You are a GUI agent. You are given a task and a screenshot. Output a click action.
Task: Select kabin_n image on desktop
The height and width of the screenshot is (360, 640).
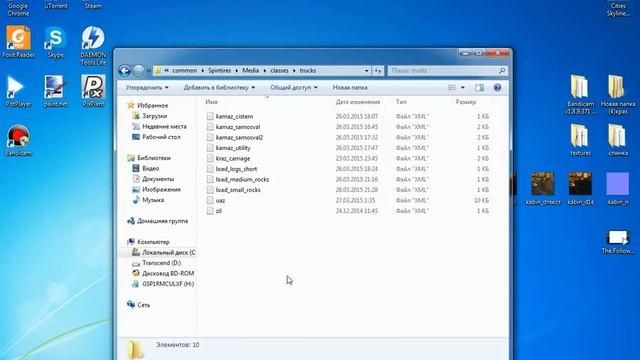coord(618,188)
